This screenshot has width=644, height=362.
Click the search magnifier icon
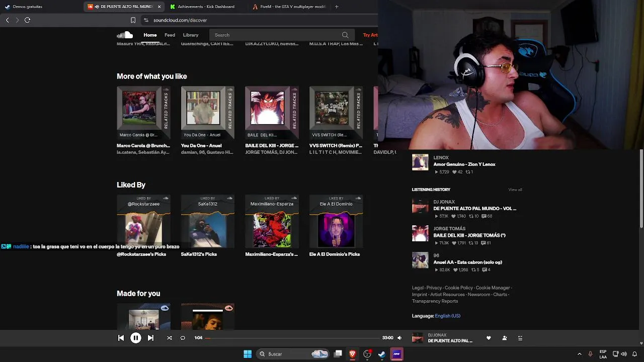coord(345,35)
